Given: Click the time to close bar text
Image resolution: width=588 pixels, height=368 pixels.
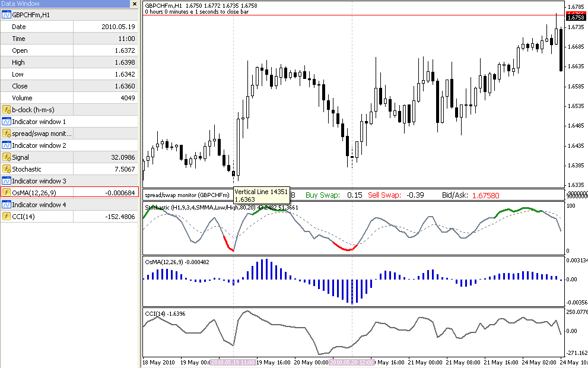Looking at the screenshot, I should [x=196, y=12].
